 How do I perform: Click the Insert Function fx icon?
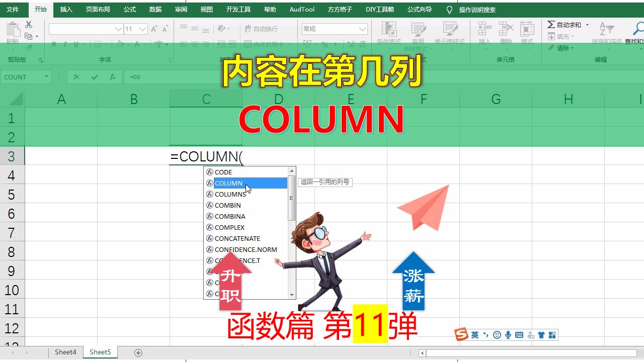click(113, 77)
